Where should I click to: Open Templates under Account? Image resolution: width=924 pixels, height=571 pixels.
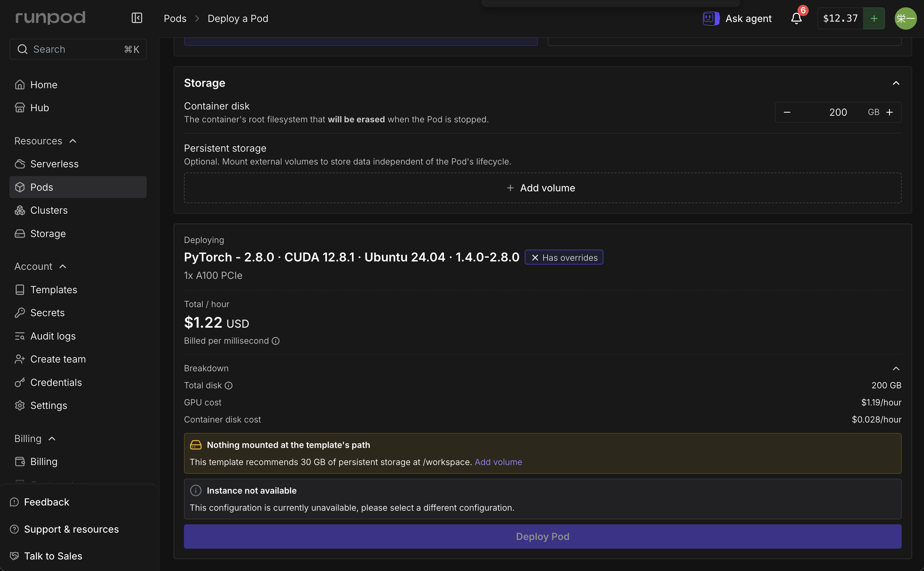pos(78,290)
